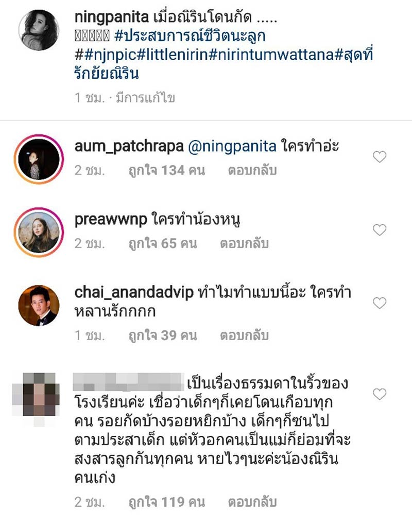Like aum_patchrapa's comment with the heart
This screenshot has height=532, width=412.
click(380, 157)
